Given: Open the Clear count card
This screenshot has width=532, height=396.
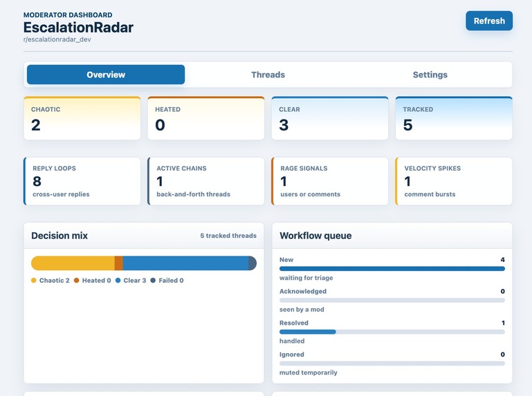Looking at the screenshot, I should (330, 118).
